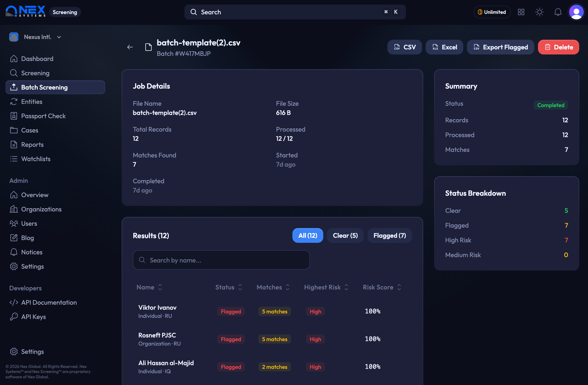Click the Passport Check icon
The image size is (588, 385).
pos(14,116)
